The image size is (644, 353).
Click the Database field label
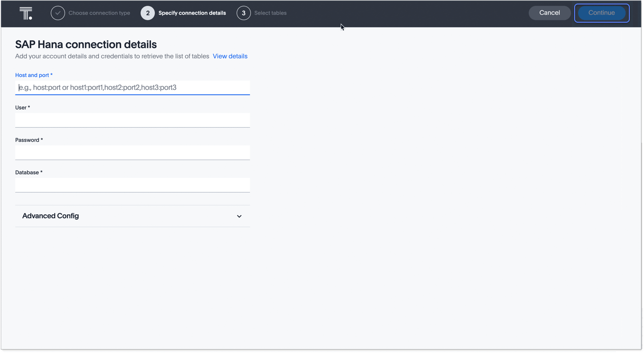pos(28,172)
